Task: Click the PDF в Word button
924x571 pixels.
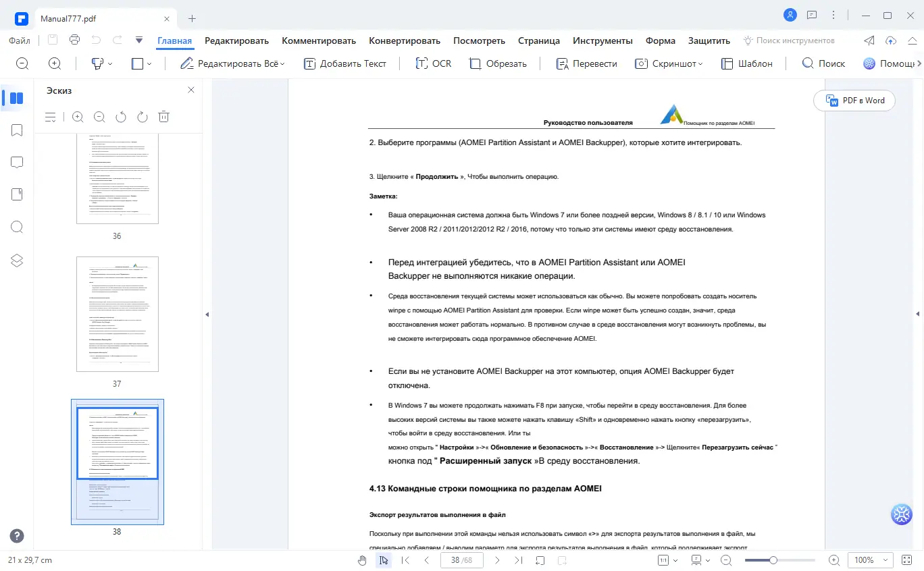Action: (x=854, y=100)
